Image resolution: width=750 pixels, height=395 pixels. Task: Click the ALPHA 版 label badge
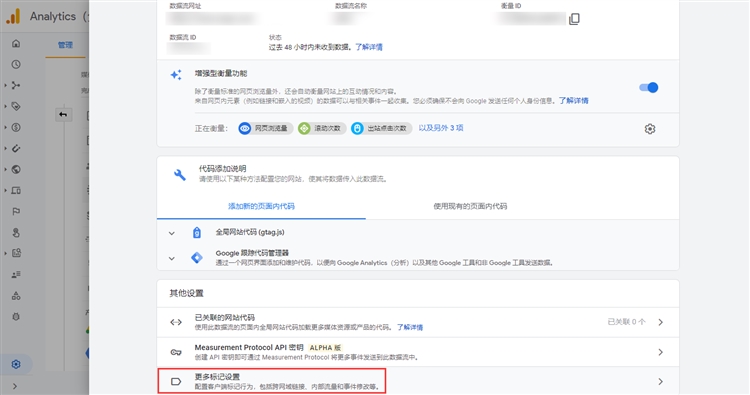tap(325, 348)
